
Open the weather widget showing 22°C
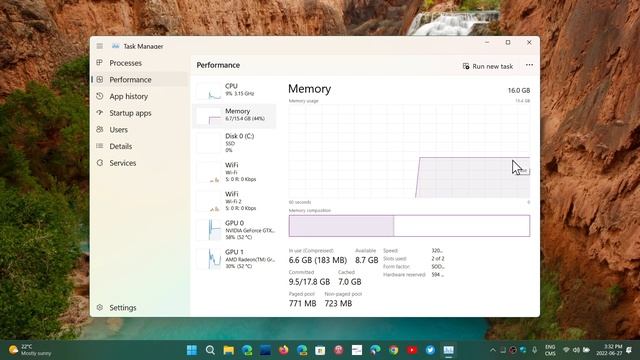tap(31, 350)
